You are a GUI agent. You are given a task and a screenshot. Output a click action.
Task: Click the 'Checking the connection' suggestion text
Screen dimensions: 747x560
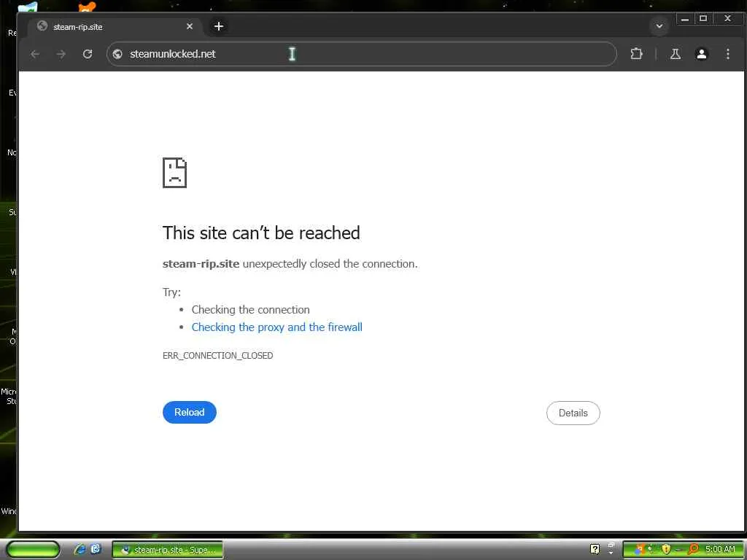[x=251, y=309]
